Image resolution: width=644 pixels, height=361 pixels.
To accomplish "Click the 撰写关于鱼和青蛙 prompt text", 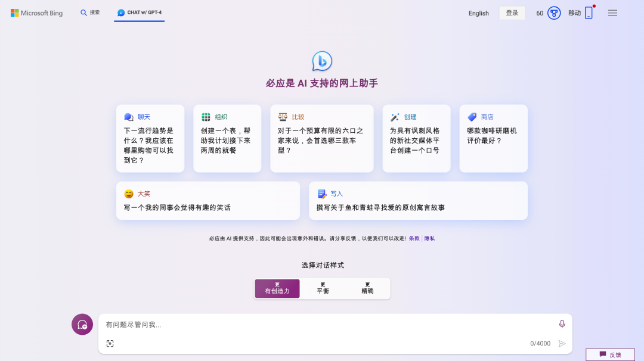I will coord(380,207).
